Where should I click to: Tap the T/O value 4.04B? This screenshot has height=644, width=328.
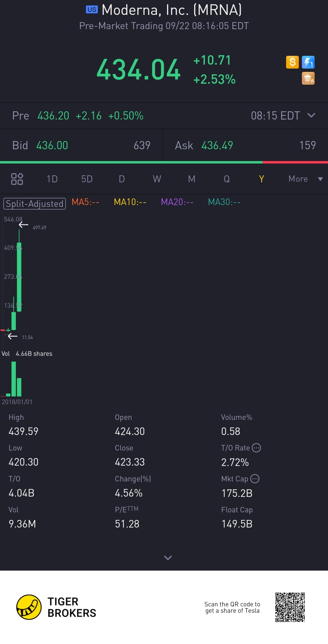(21, 493)
